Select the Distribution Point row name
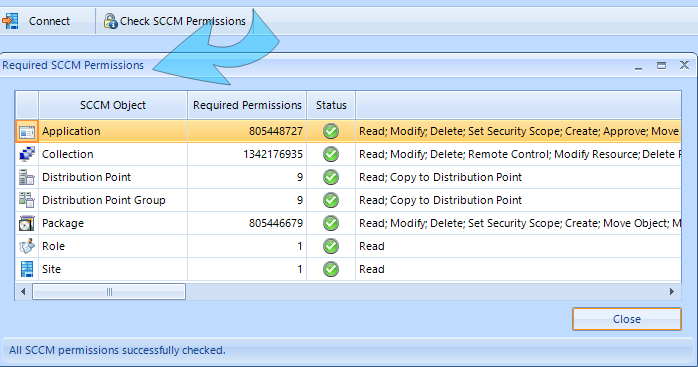 pos(86,177)
